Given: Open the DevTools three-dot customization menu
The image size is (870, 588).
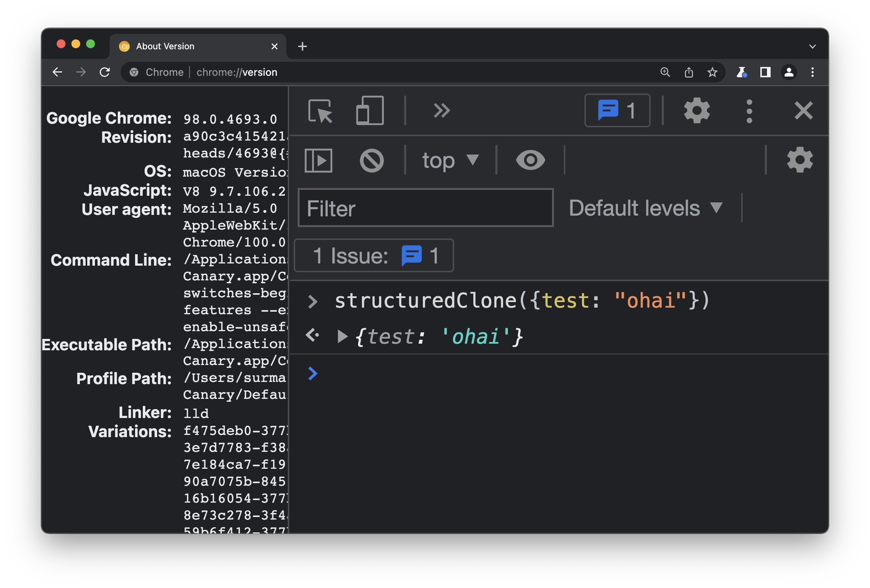Looking at the screenshot, I should (x=749, y=110).
